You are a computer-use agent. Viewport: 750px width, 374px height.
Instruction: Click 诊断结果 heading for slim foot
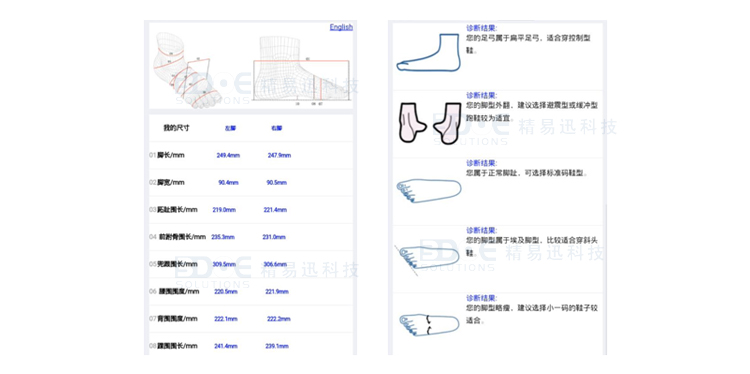(482, 298)
